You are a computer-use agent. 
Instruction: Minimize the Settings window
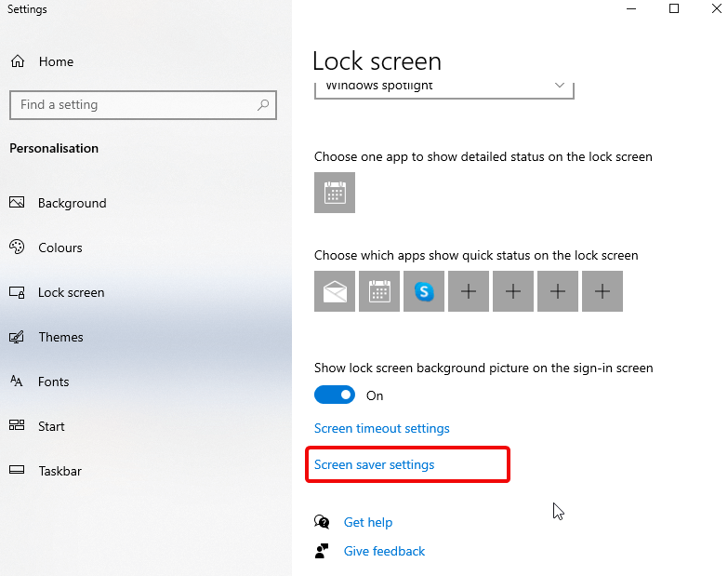(x=631, y=8)
